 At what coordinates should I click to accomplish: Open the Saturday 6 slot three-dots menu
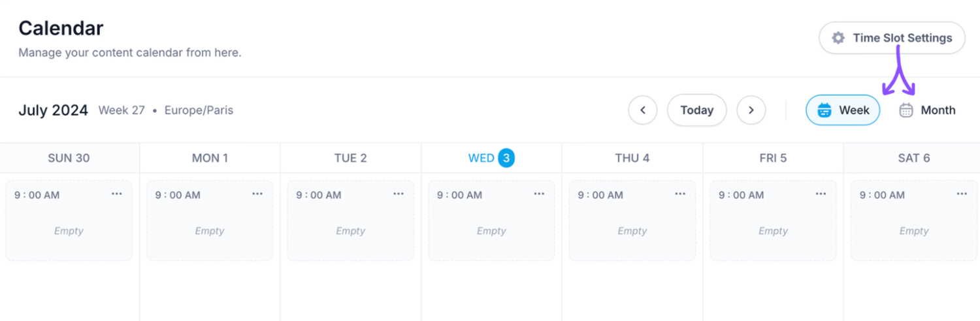[962, 194]
